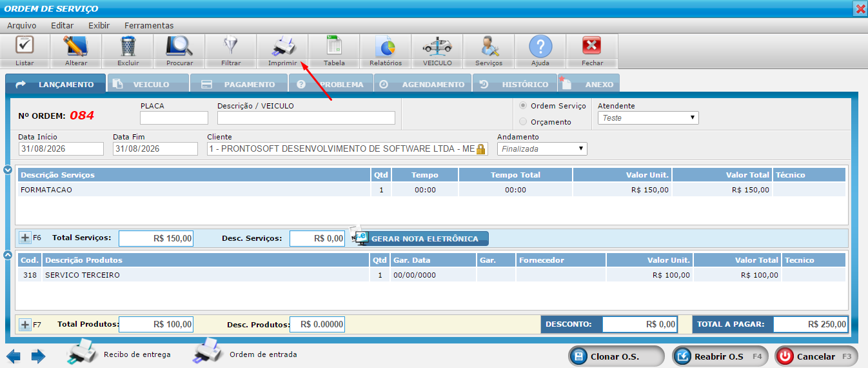Open the Serviços toolbar icon
868x368 pixels.
pyautogui.click(x=489, y=46)
